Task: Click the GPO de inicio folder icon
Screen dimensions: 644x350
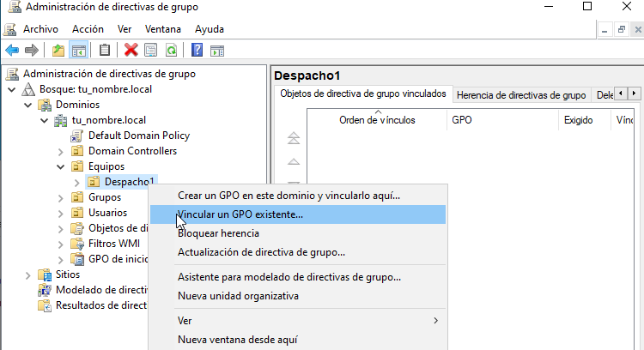Action: point(77,259)
